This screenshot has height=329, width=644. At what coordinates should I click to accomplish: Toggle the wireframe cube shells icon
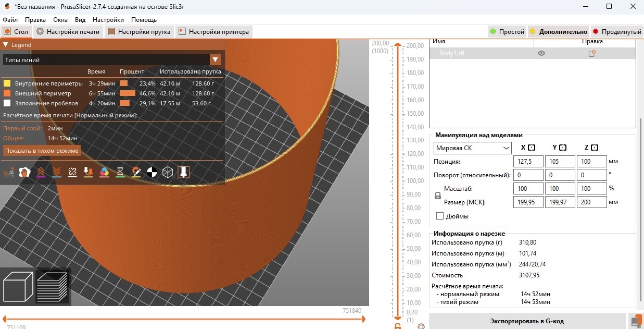(167, 172)
